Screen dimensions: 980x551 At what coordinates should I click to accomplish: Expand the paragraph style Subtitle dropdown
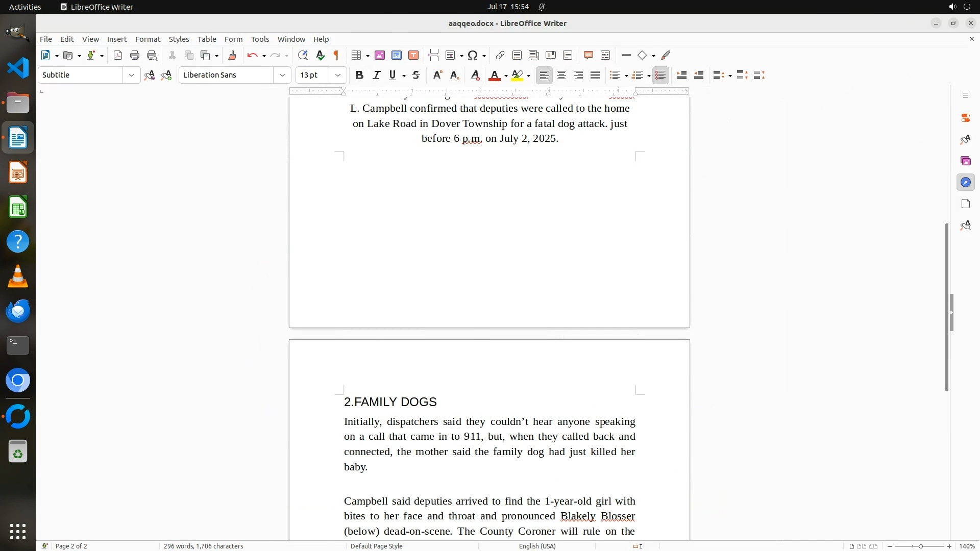[x=132, y=76]
